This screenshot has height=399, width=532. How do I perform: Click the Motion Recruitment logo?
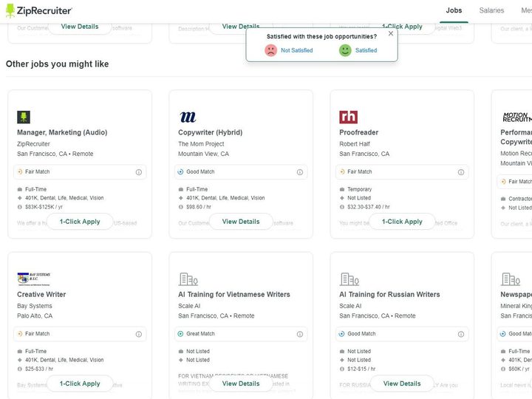(517, 117)
